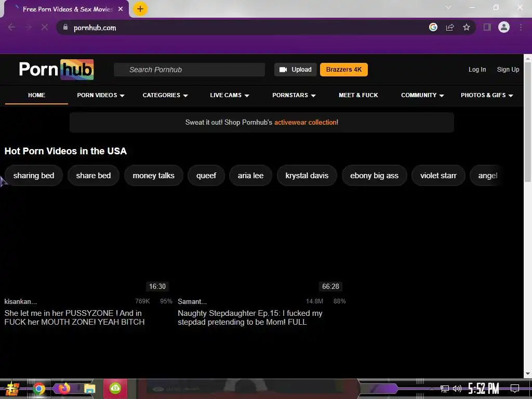Stop loading the page with the X icon

[x=45, y=27]
